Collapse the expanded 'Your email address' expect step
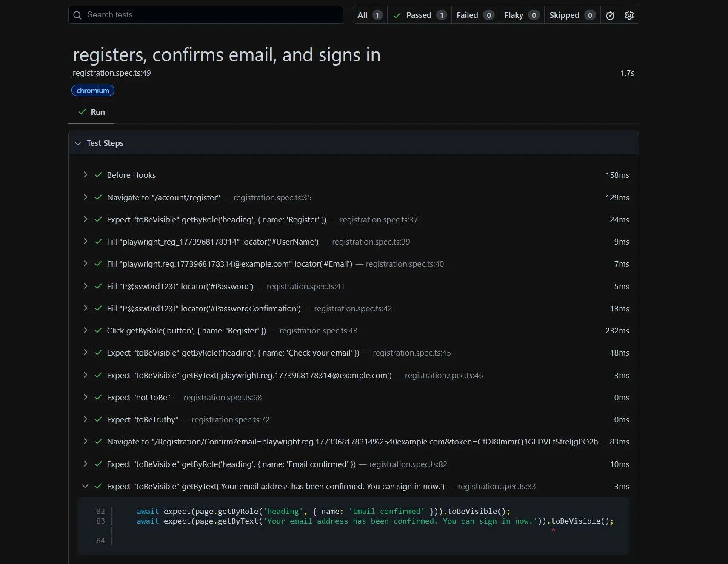 (x=86, y=486)
